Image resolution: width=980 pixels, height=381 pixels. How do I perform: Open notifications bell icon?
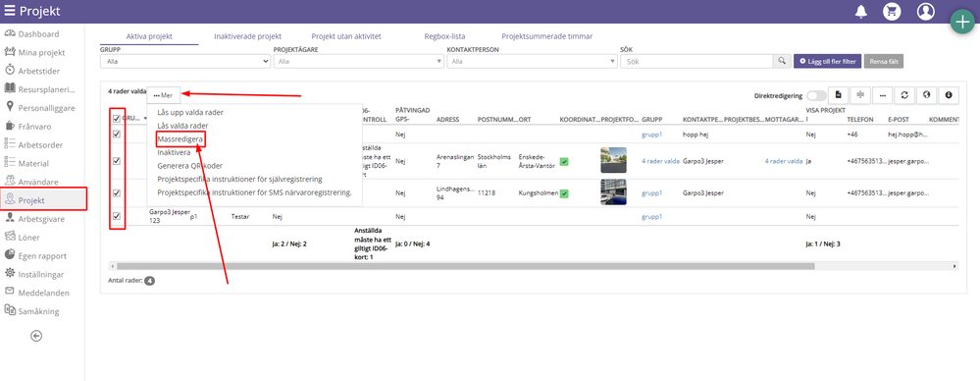point(861,11)
